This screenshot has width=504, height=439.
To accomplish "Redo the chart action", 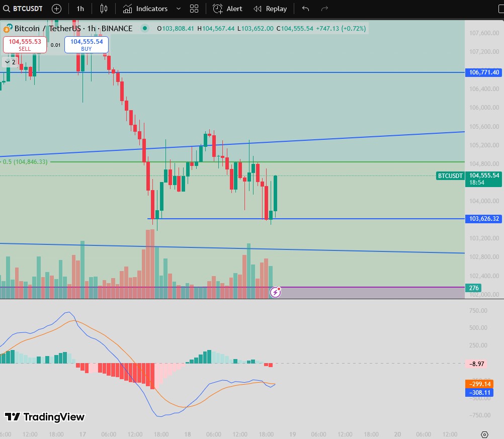I will point(324,9).
